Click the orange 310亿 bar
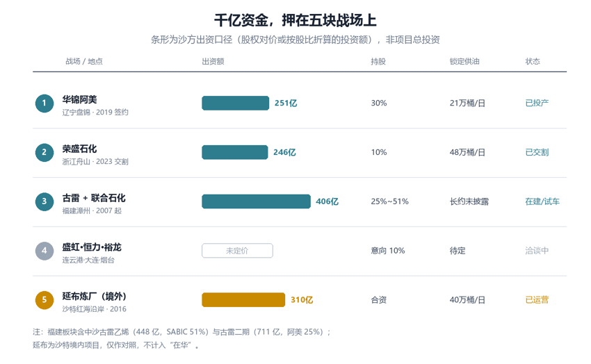This screenshot has height=364, width=591. [243, 300]
